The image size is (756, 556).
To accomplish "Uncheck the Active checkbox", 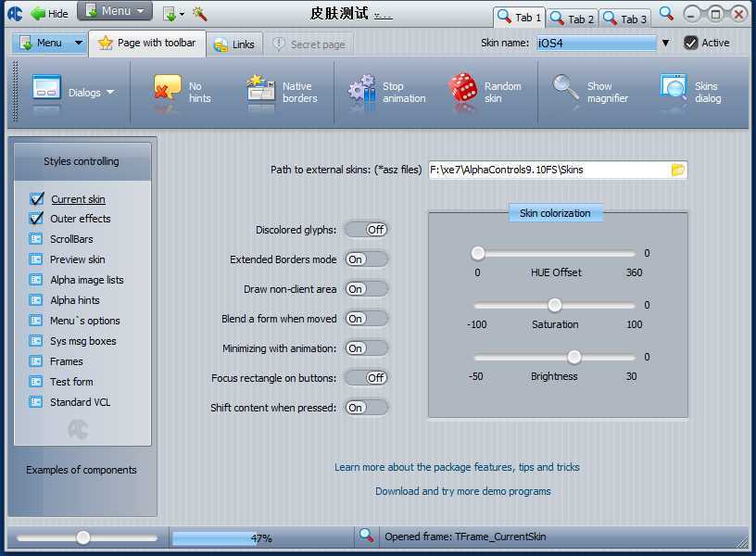I will 691,43.
